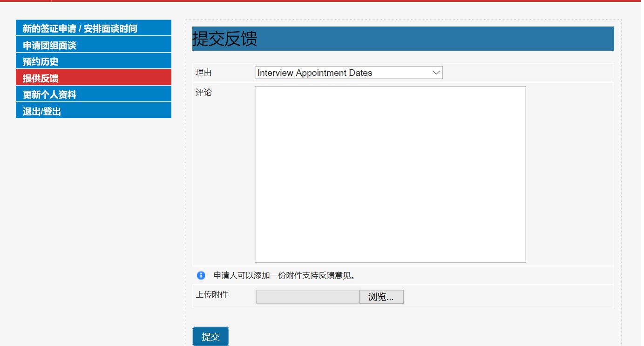Submit feedback with the 提交 button
The image size is (644, 346).
tap(210, 337)
